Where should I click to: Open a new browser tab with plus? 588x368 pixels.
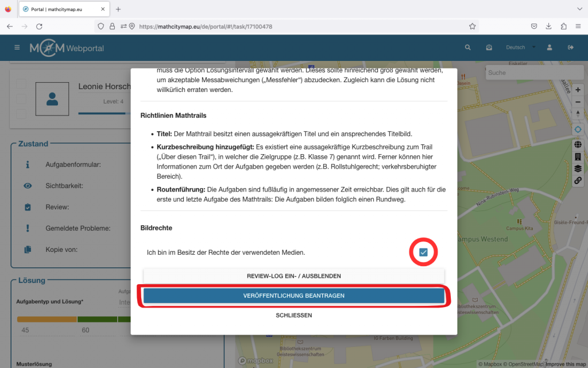[118, 9]
